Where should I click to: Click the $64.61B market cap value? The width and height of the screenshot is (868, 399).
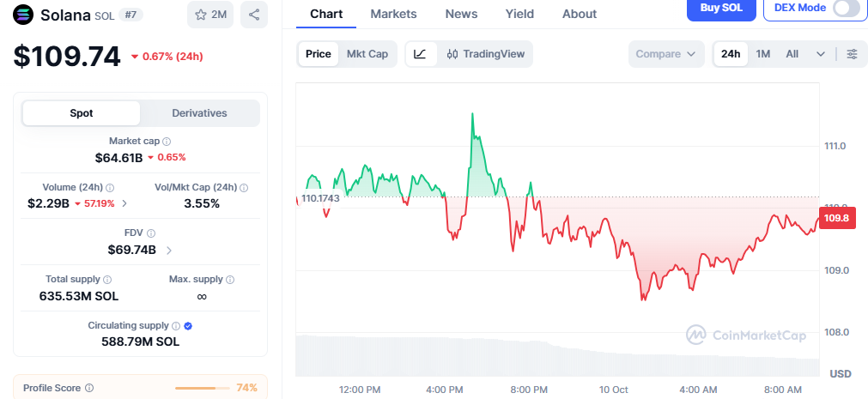pyautogui.click(x=119, y=158)
